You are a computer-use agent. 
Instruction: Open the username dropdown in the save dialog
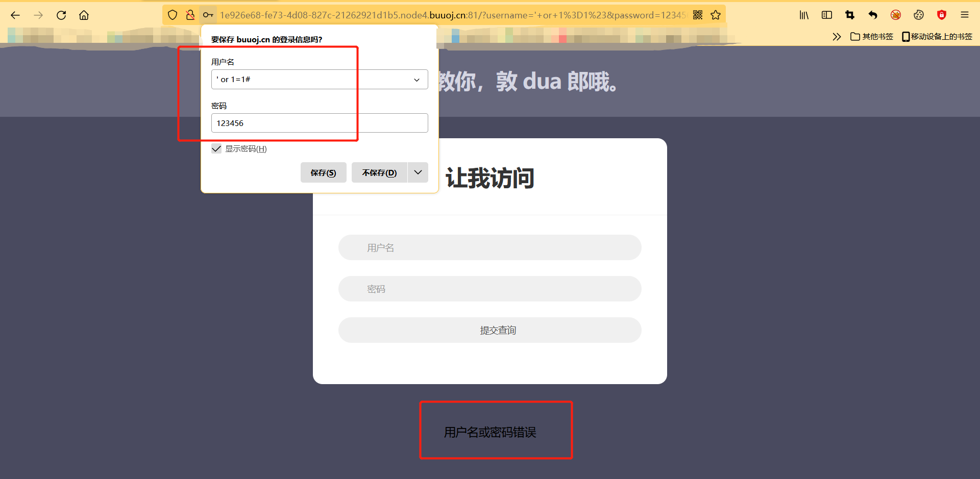click(417, 80)
